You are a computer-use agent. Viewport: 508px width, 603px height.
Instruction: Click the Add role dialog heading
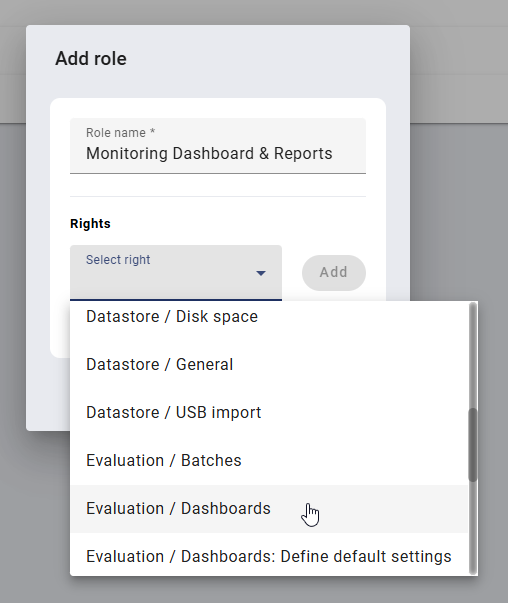click(x=91, y=59)
